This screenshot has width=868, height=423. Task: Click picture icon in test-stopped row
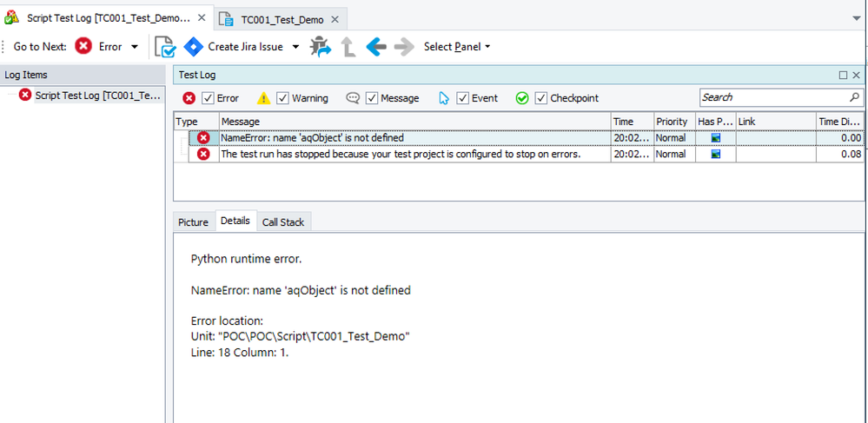pos(716,155)
